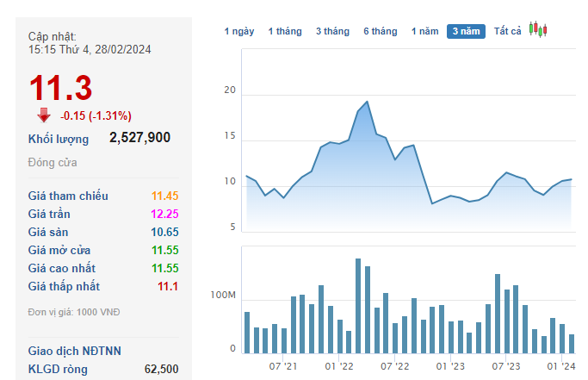This screenshot has height=380, width=588.
Task: Click the current price 11.3
Action: click(x=60, y=89)
